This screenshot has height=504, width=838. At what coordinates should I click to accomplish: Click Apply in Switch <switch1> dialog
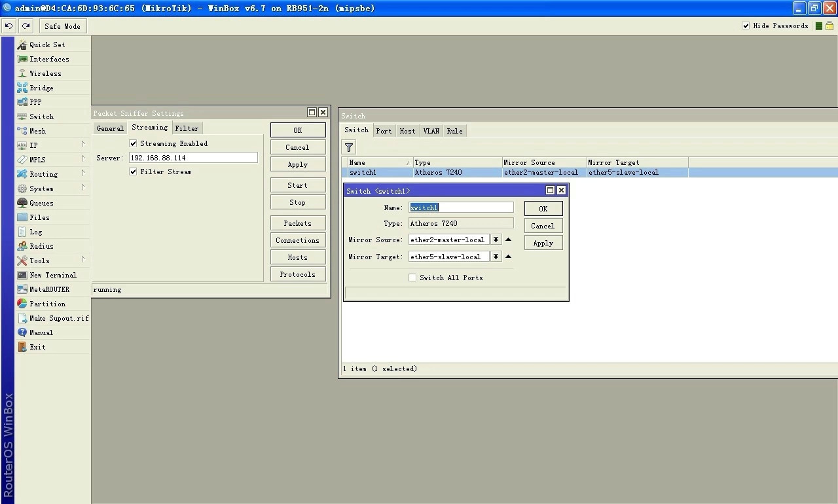point(543,243)
